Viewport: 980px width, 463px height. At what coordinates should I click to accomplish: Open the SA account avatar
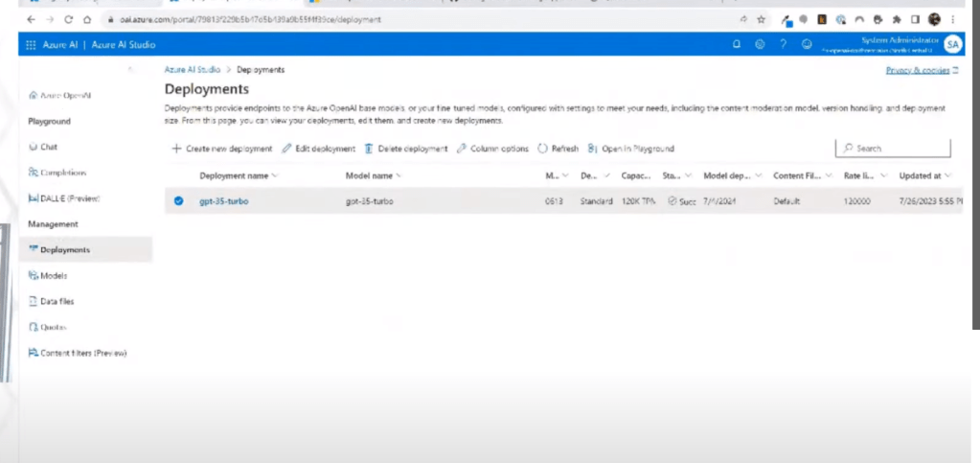[952, 44]
